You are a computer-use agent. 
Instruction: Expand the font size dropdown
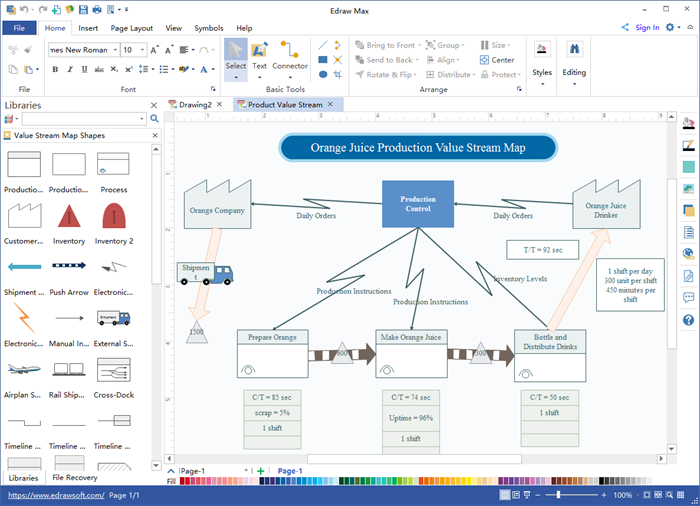pyautogui.click(x=142, y=50)
